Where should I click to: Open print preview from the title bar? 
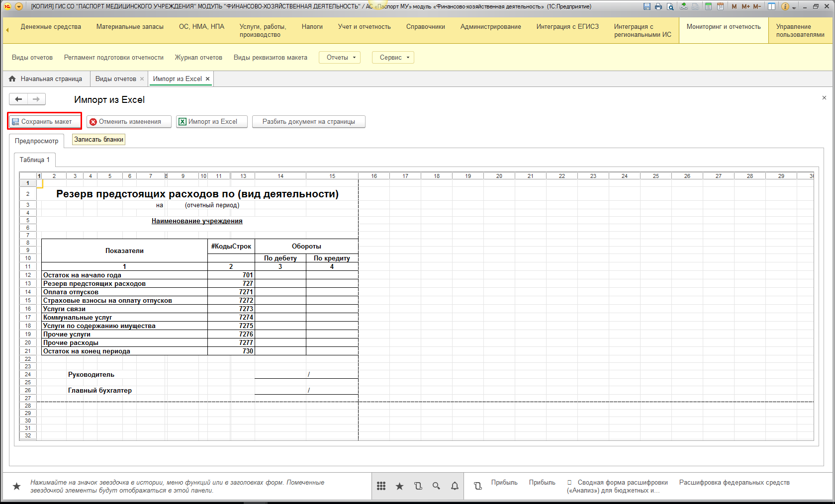pos(670,6)
